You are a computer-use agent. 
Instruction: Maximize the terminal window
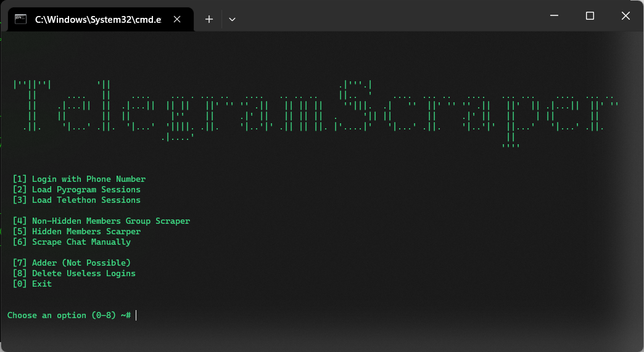point(590,15)
